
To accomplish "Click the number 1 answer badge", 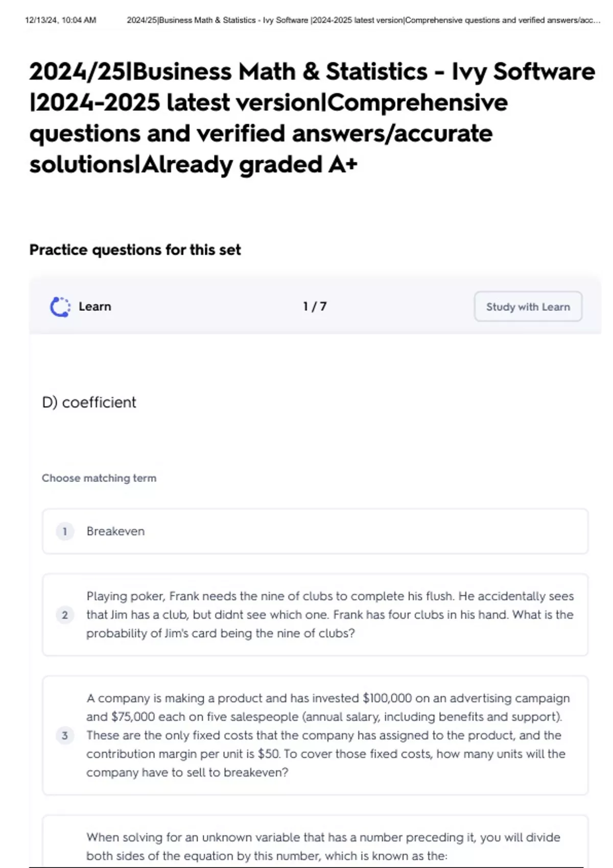I will [65, 532].
